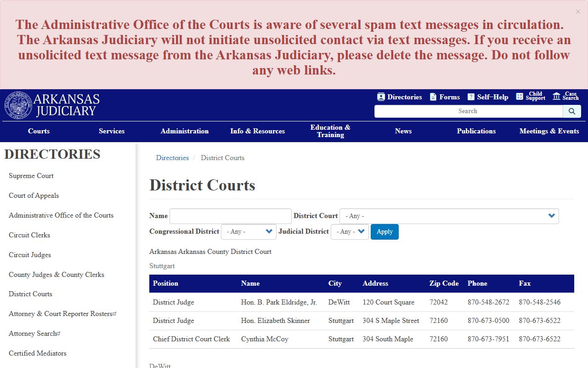The image size is (588, 368).
Task: Click the Apply filter button
Action: pos(384,232)
